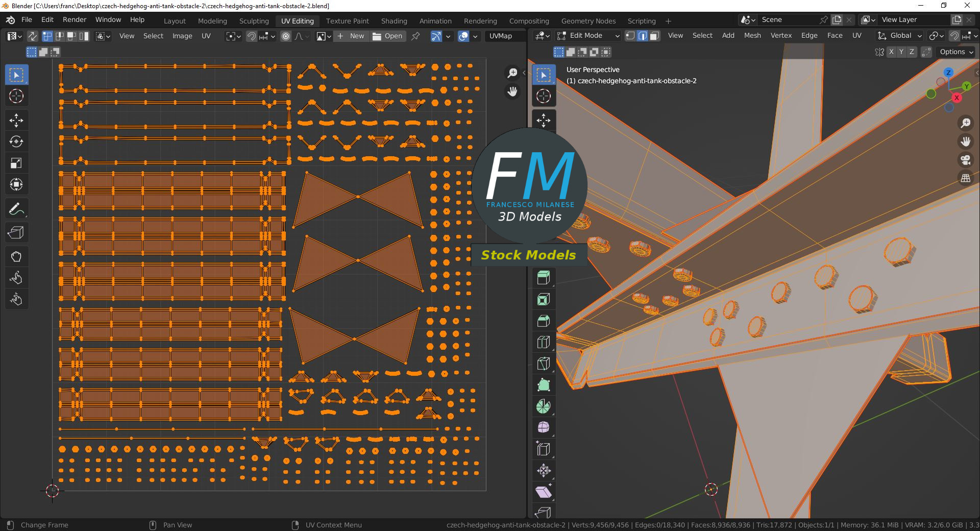Toggle camera view in the viewport
This screenshot has height=531, width=980.
click(966, 160)
